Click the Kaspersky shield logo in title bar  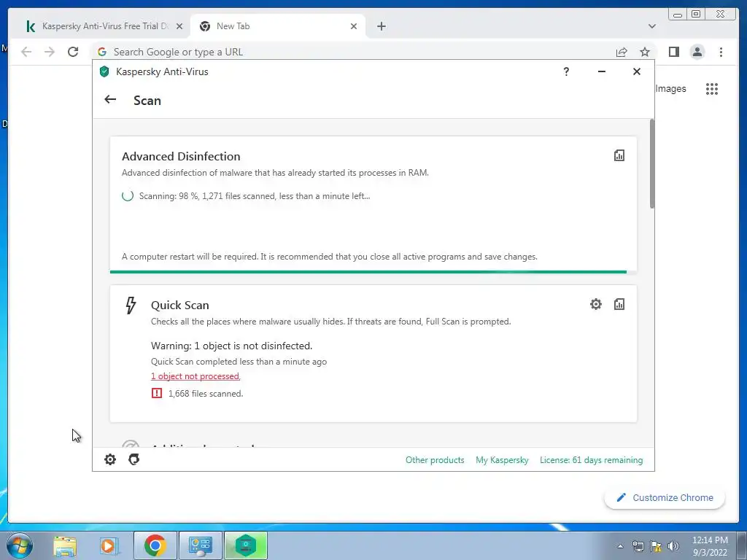(x=104, y=72)
